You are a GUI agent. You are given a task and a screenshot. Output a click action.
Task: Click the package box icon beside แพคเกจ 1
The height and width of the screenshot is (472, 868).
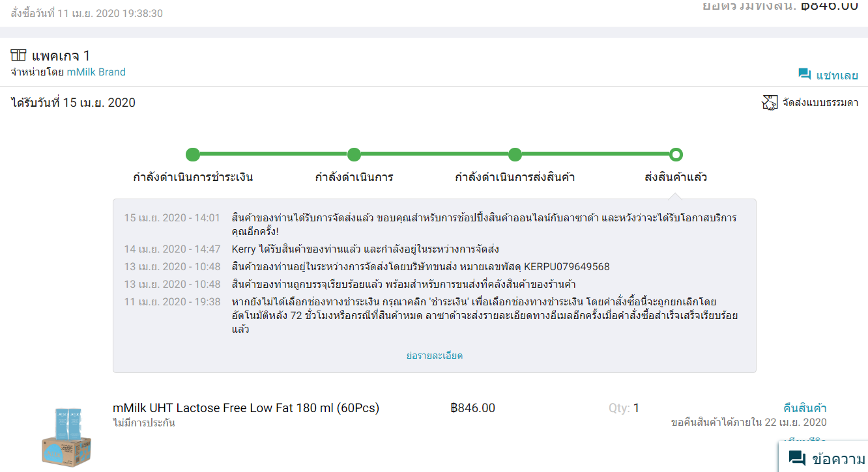(x=18, y=55)
